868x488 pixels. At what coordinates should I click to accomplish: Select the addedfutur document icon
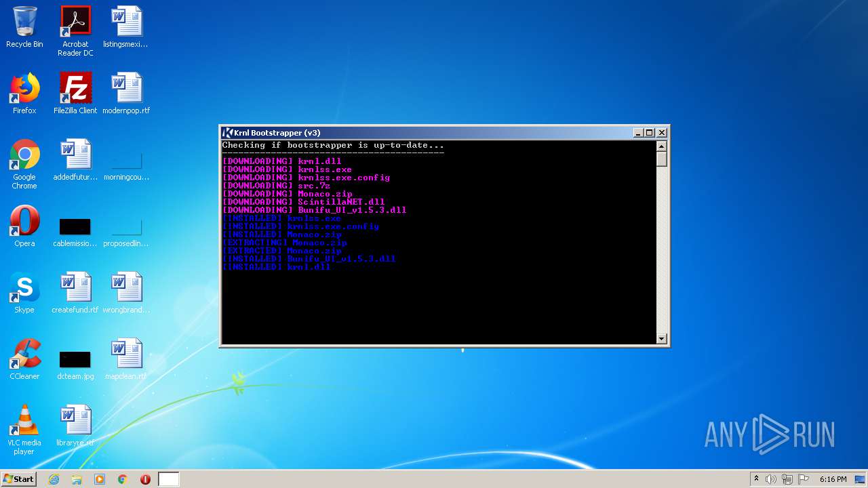[75, 160]
